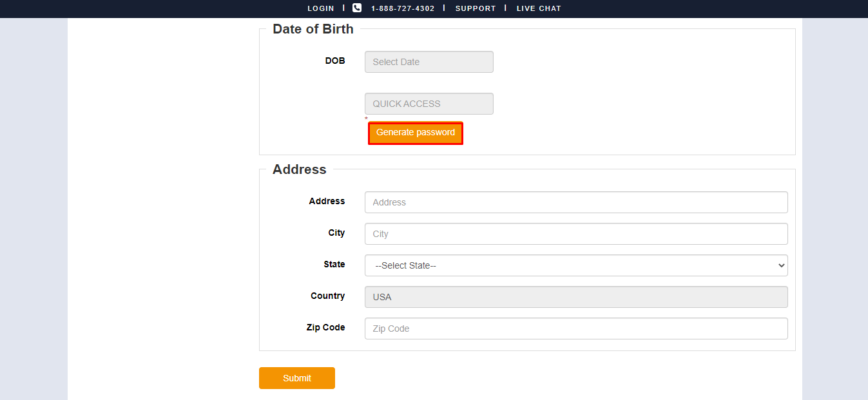Click the State dropdown arrow

(x=782, y=265)
